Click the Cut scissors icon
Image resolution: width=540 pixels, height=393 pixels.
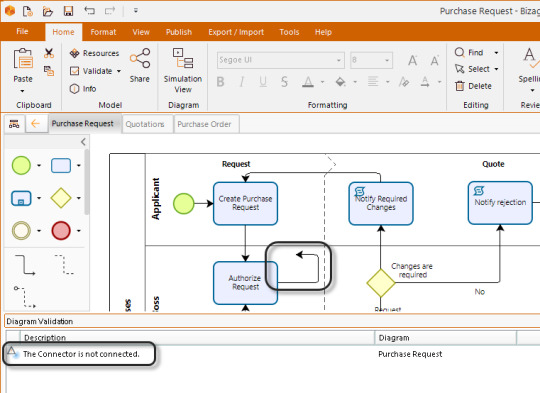click(49, 53)
